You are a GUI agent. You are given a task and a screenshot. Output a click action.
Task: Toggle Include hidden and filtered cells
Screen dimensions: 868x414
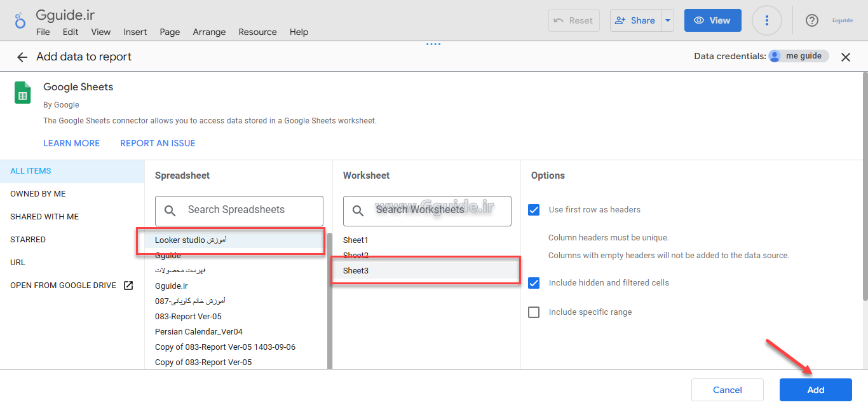pyautogui.click(x=534, y=283)
